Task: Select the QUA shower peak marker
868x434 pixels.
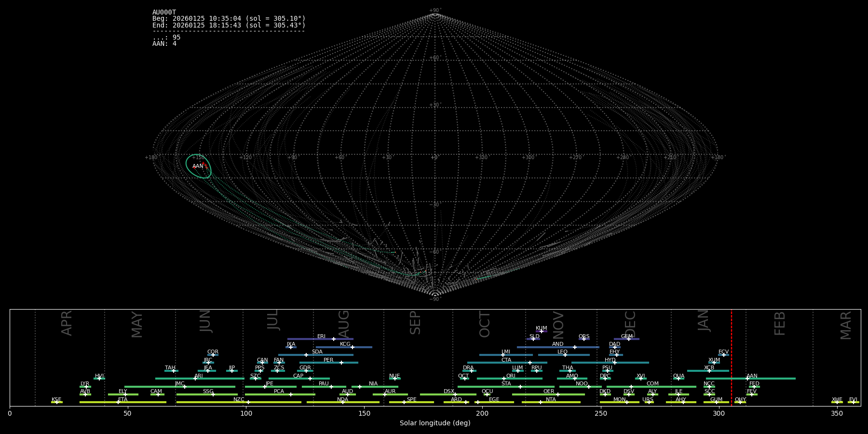Action: [x=678, y=379]
